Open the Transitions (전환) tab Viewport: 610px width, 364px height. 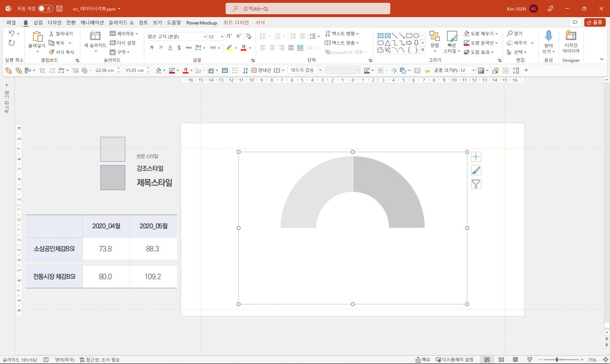tap(71, 23)
